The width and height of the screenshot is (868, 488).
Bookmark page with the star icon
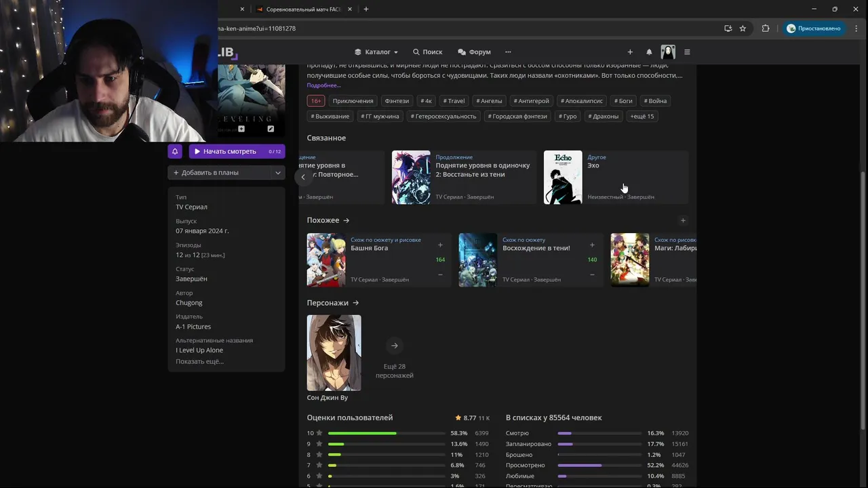743,28
